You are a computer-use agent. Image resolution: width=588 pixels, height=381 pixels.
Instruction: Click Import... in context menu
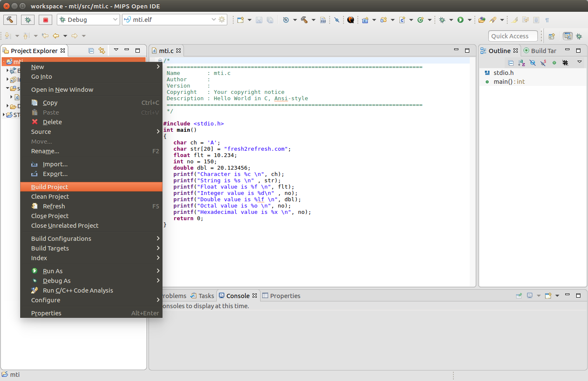coord(91,164)
